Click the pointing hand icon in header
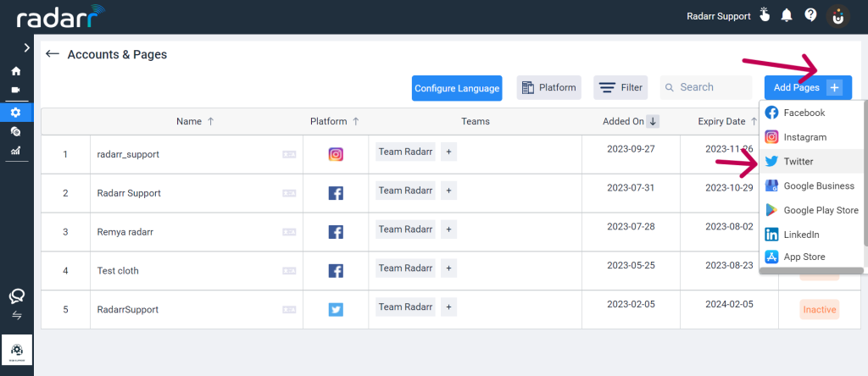This screenshot has height=376, width=868. (765, 15)
